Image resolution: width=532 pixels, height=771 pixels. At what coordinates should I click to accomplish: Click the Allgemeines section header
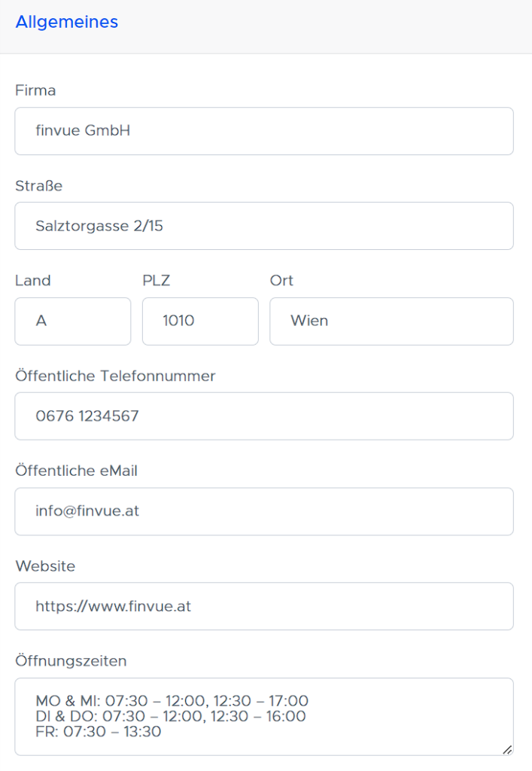66,22
